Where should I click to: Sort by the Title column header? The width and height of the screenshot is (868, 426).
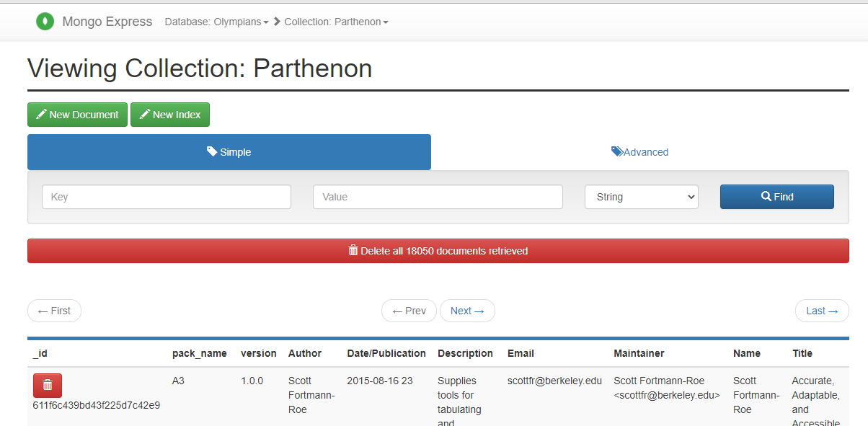[x=802, y=353]
